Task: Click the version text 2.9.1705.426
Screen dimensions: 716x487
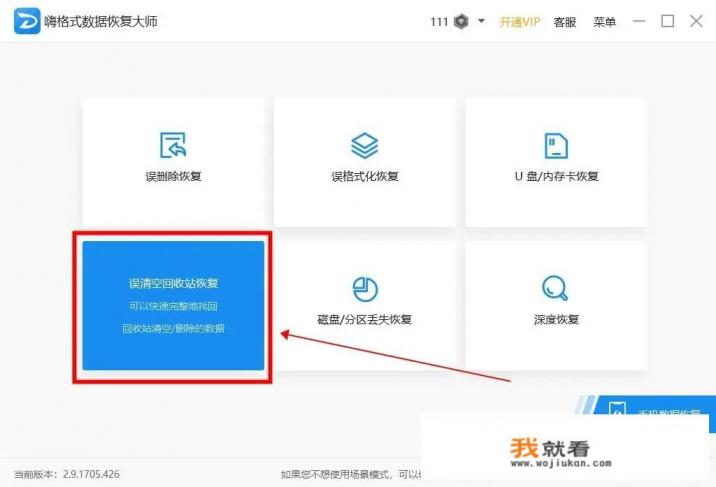Action: [x=91, y=474]
